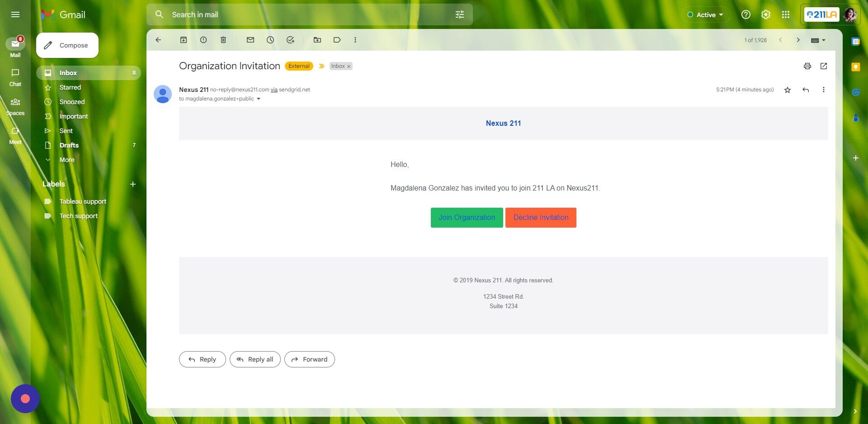Open the Labels tag icon in toolbar
868x424 pixels.
click(337, 40)
